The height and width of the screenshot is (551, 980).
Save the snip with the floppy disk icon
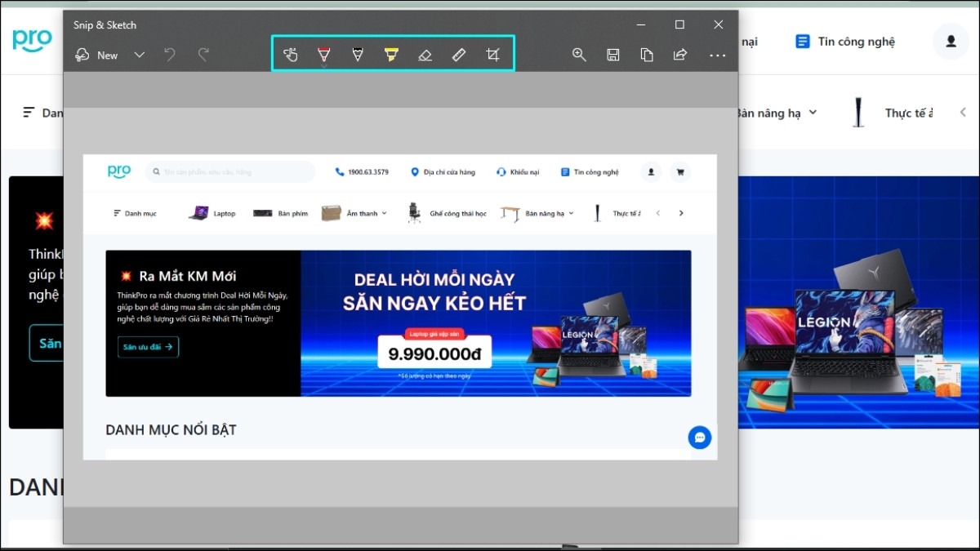613,55
